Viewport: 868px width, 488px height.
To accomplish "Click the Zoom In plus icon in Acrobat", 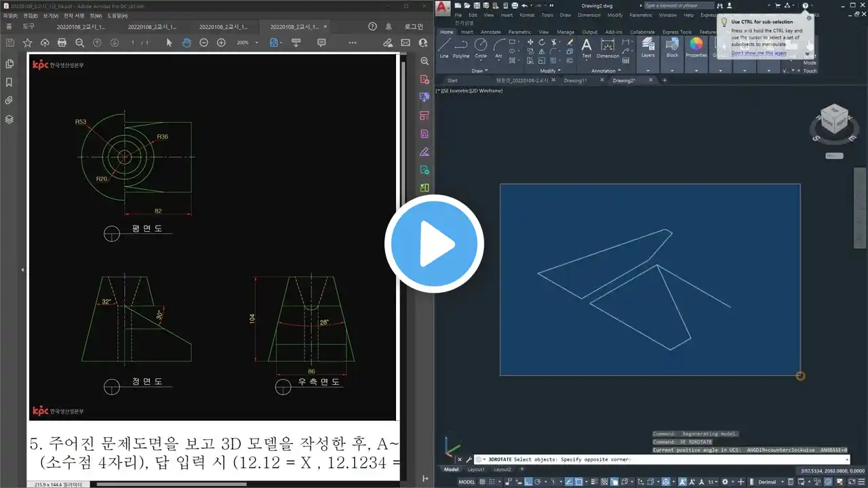I will click(x=221, y=43).
